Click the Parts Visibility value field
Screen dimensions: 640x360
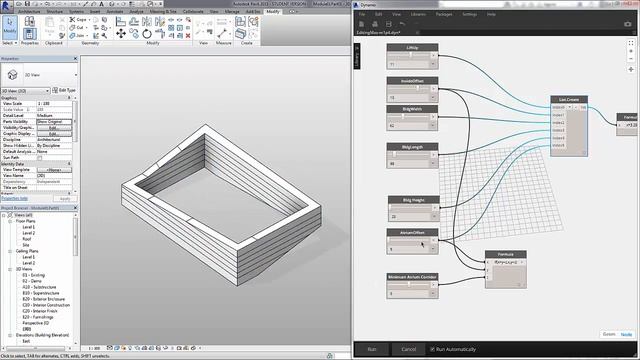point(54,122)
